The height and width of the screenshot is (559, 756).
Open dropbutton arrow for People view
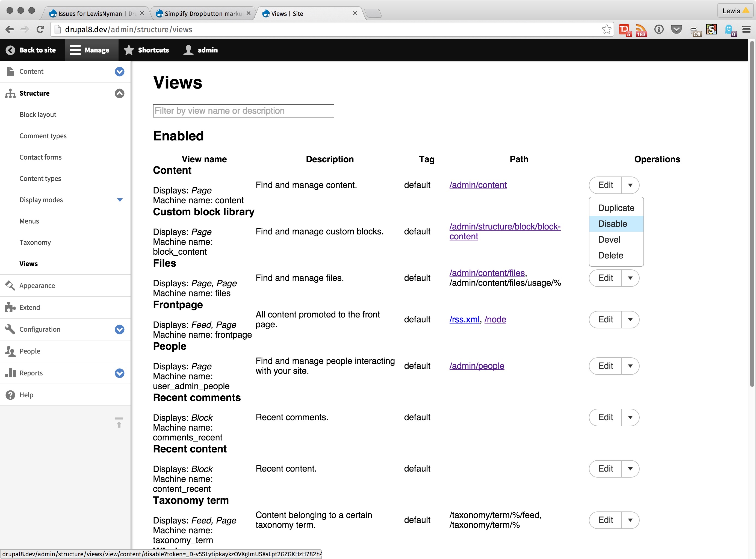[x=630, y=366]
